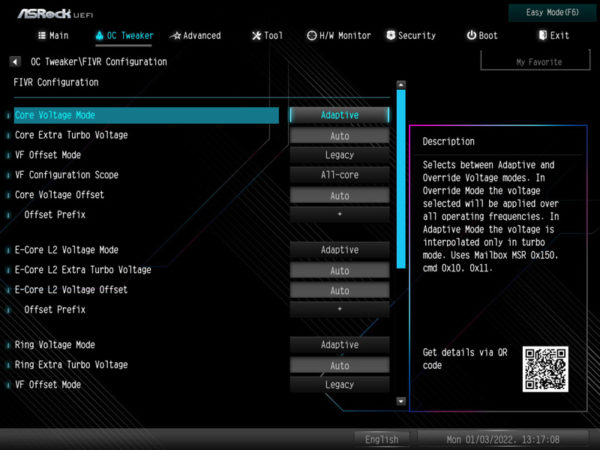
Task: Toggle E-Core L2 Offset Prefix sign
Action: pos(339,309)
